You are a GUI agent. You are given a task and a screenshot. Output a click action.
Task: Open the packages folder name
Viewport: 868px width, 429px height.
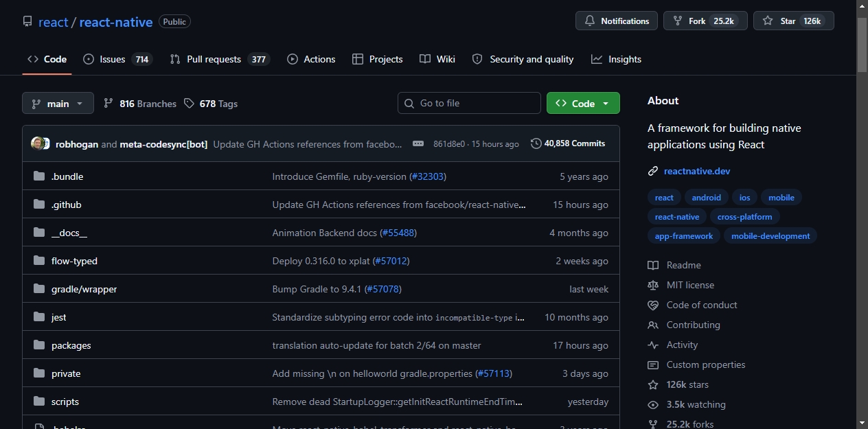(71, 345)
